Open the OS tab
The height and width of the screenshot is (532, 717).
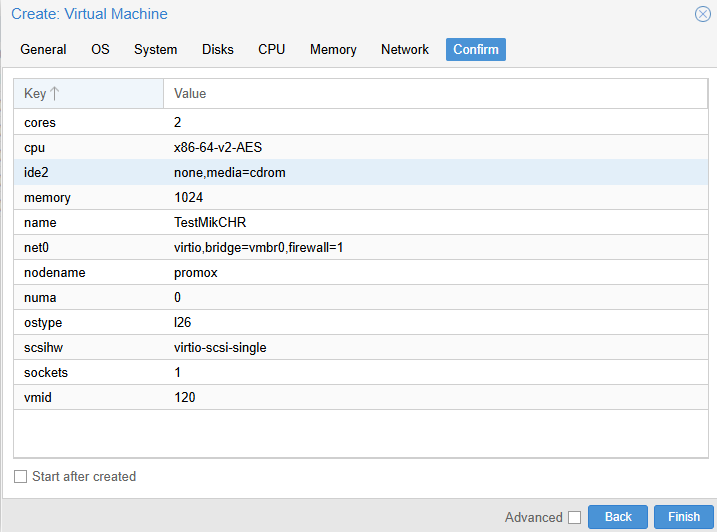[x=100, y=49]
